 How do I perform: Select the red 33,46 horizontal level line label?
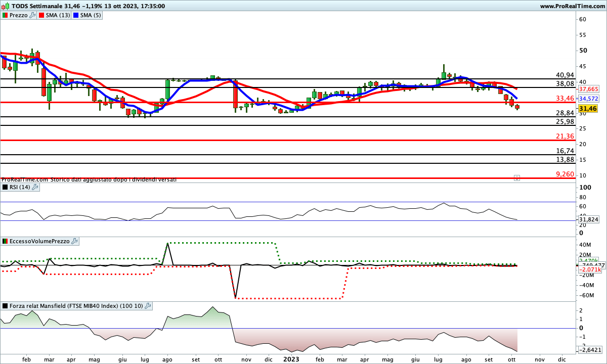click(565, 98)
